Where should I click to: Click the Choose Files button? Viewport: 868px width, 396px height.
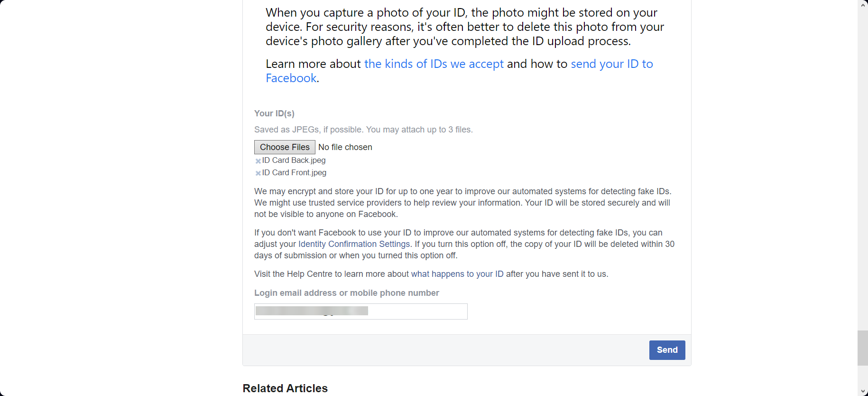(284, 147)
